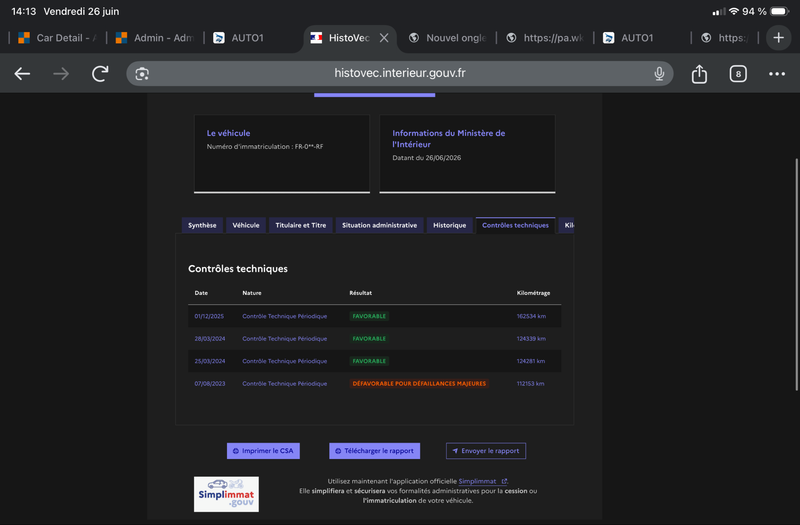Focus the histovec.interieur.gouv.fr address field
Image resolution: width=800 pixels, height=525 pixels.
[x=399, y=74]
